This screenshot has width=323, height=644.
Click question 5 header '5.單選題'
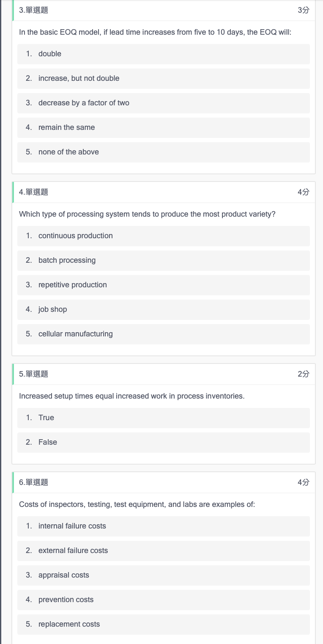click(33, 374)
